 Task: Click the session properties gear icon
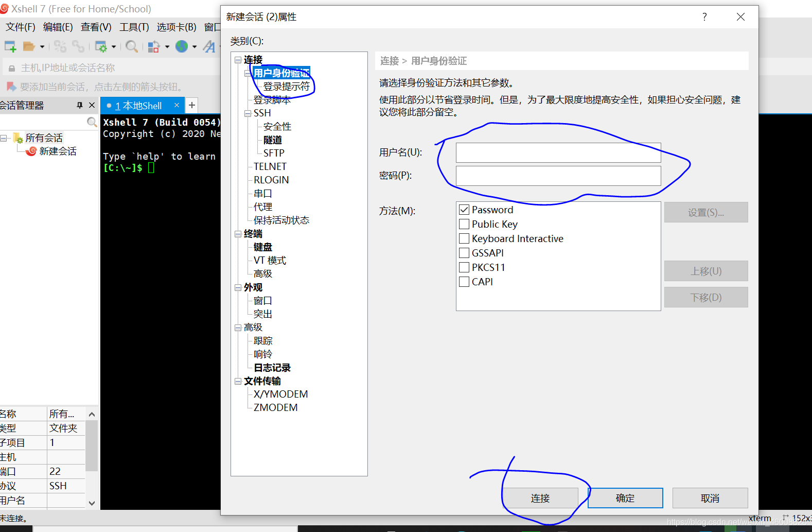tap(101, 47)
